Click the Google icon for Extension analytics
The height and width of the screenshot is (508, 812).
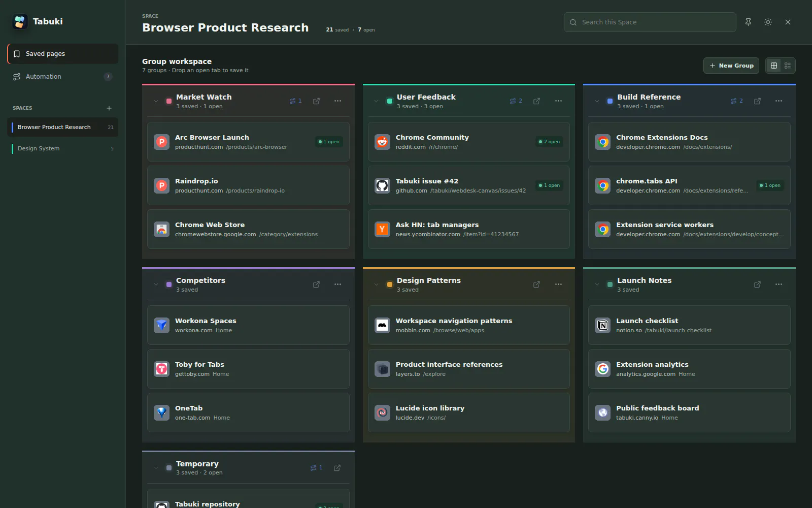tap(603, 369)
